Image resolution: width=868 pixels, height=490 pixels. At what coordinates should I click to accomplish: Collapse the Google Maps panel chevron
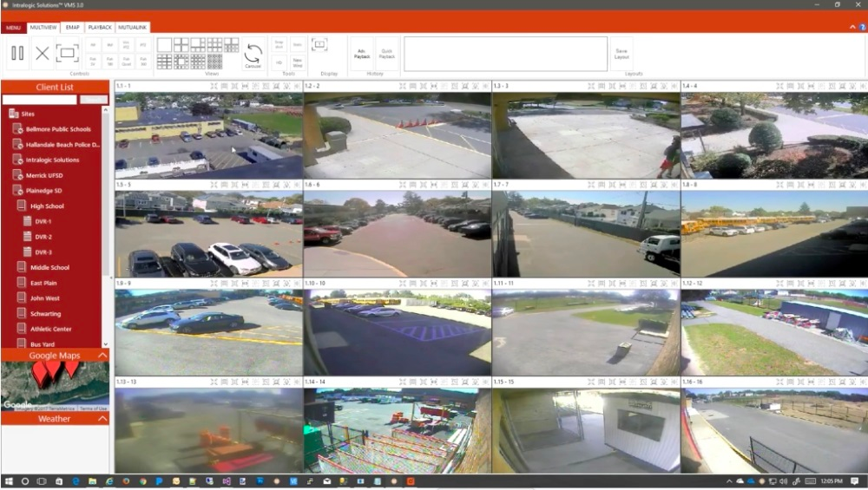click(x=102, y=356)
